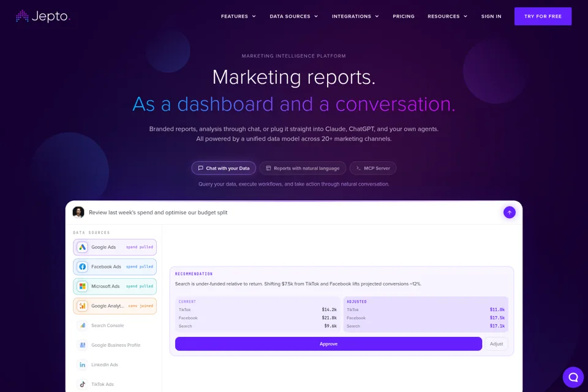Click the terminal icon in MCP Server
Viewport: 588px width, 392px height.
[x=358, y=168]
